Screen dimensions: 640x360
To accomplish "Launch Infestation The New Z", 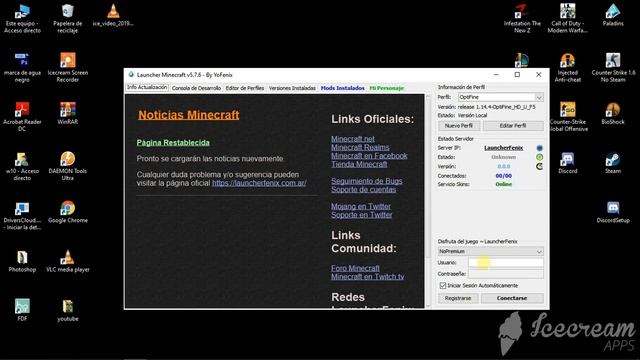I will (x=522, y=19).
